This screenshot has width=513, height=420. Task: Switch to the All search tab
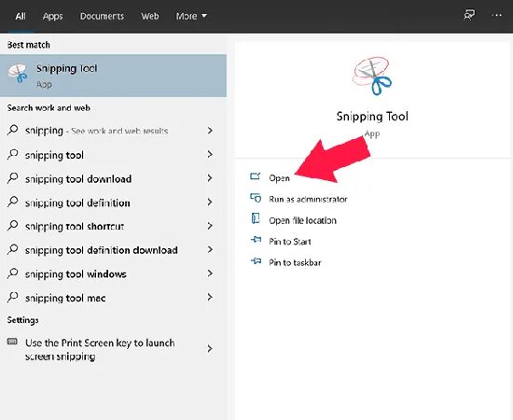[21, 16]
